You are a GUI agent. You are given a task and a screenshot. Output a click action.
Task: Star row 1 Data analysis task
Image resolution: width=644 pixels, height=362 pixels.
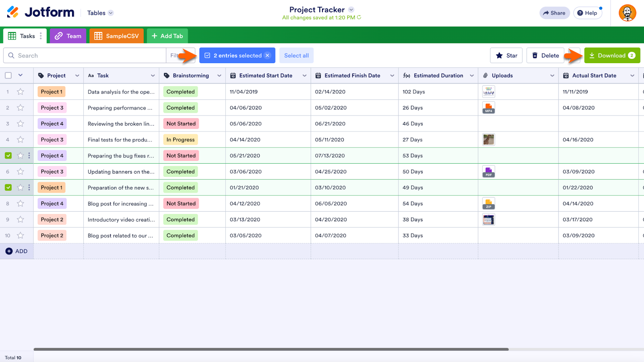[21, 92]
